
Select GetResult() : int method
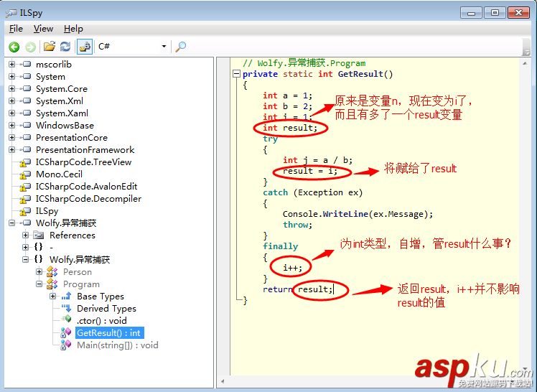pyautogui.click(x=109, y=333)
